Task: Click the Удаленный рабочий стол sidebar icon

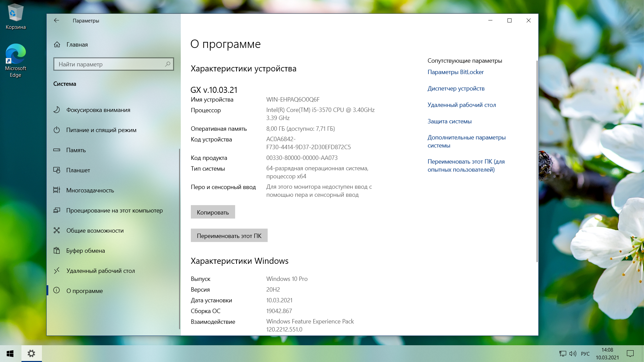Action: coord(57,270)
